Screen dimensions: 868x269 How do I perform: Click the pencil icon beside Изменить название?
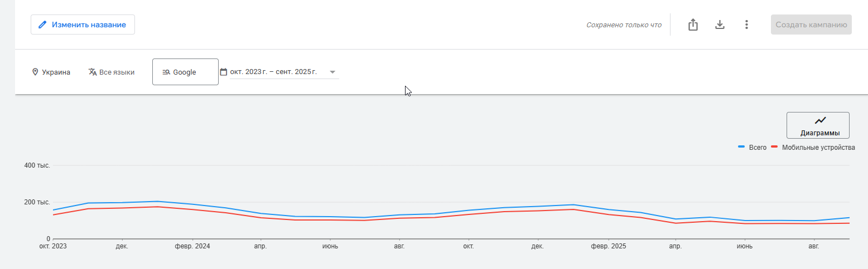42,25
